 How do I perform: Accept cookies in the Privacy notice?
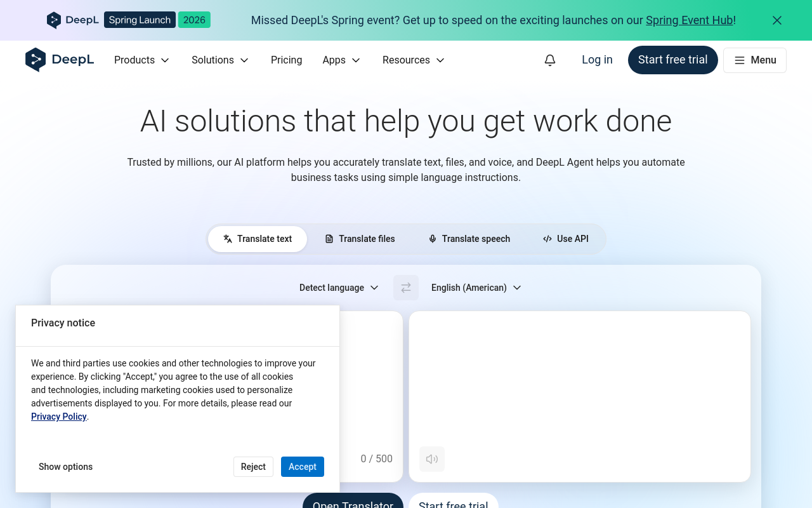click(x=303, y=467)
